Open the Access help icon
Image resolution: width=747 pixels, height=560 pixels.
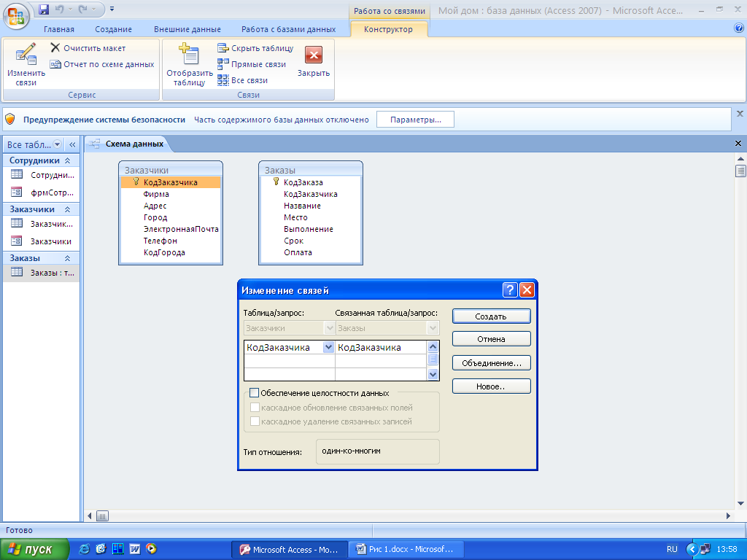point(739,28)
